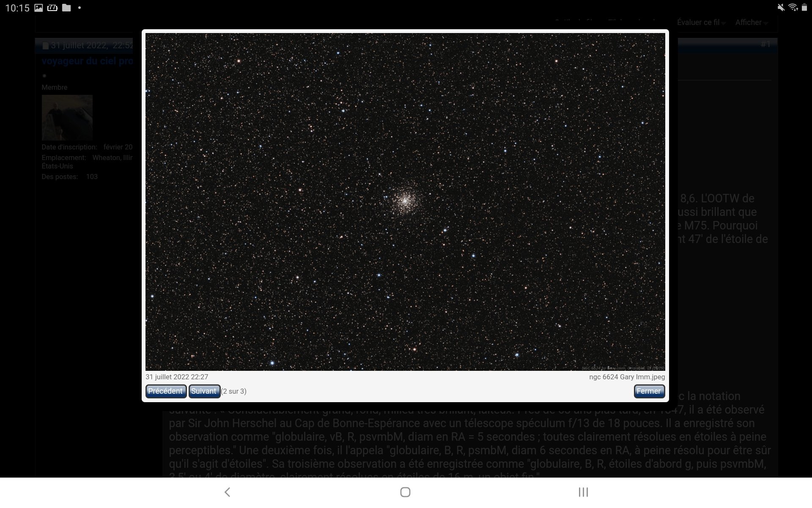
Task: Tap the '(2 sur 3)' image counter
Action: point(234,391)
